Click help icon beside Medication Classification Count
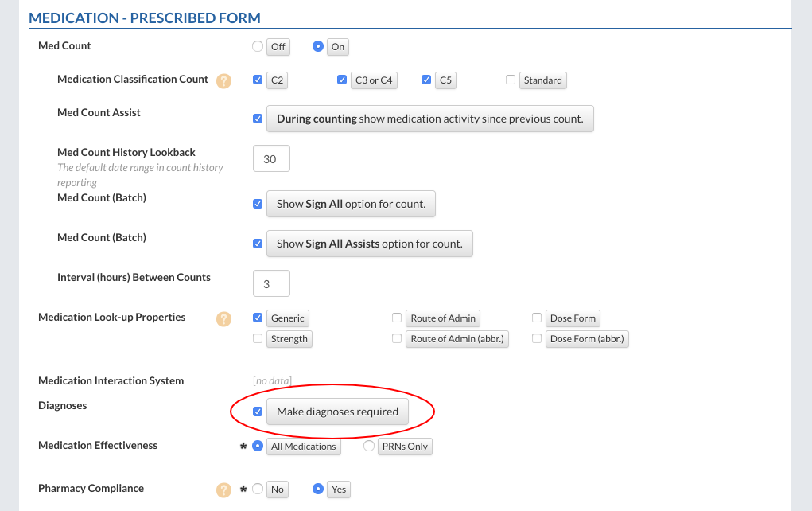This screenshot has height=511, width=812. click(224, 80)
